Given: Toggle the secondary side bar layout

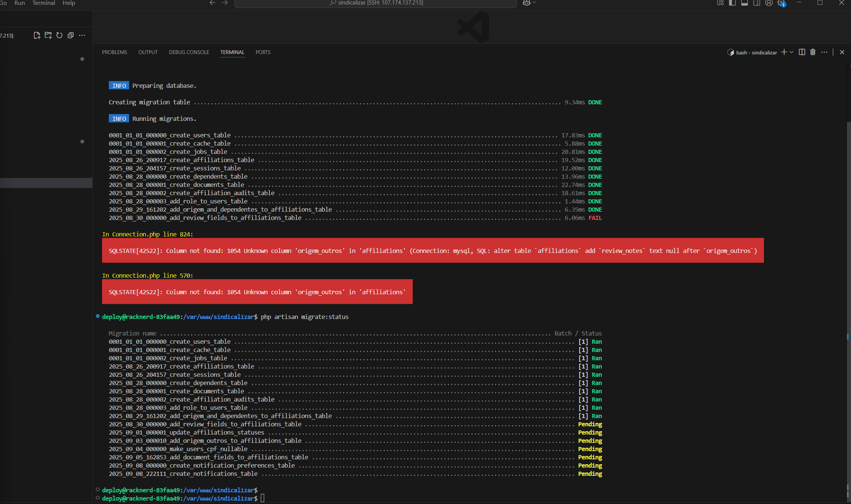Looking at the screenshot, I should tap(756, 3).
